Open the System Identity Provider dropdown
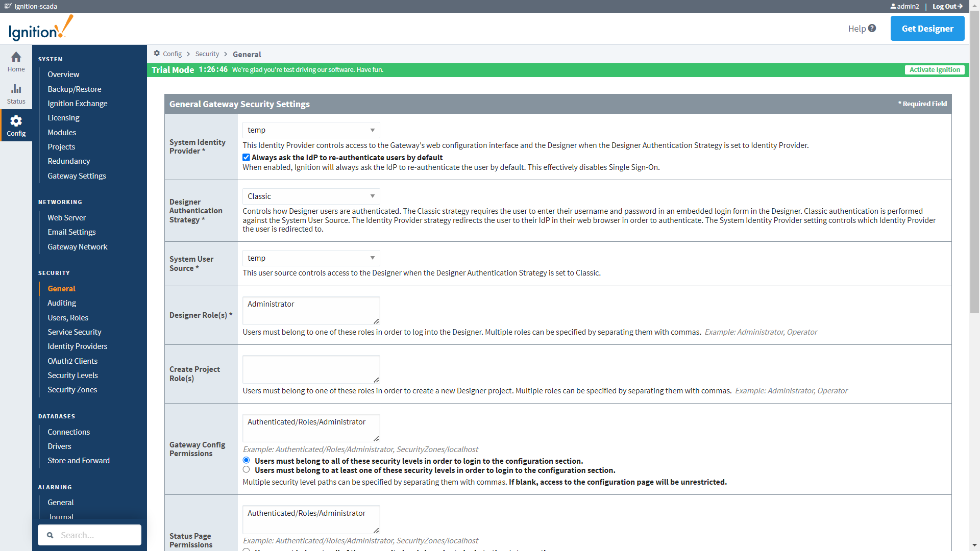The image size is (980, 551). point(311,130)
